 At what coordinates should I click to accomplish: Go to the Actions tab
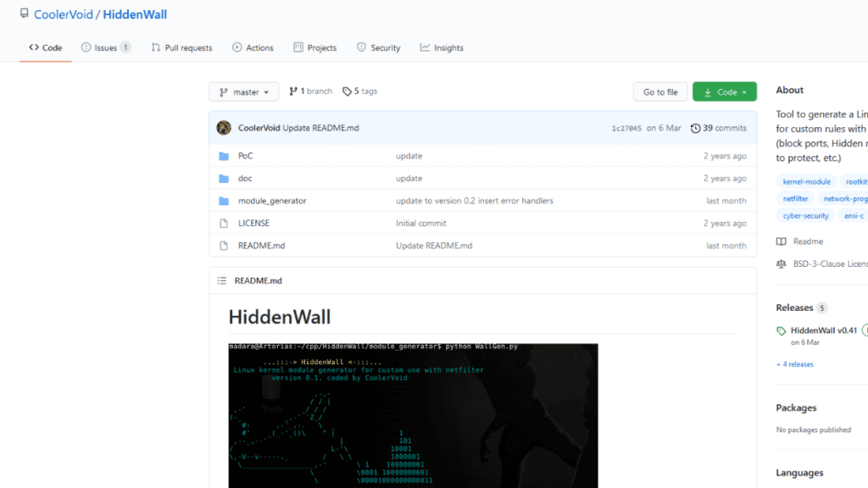(253, 47)
